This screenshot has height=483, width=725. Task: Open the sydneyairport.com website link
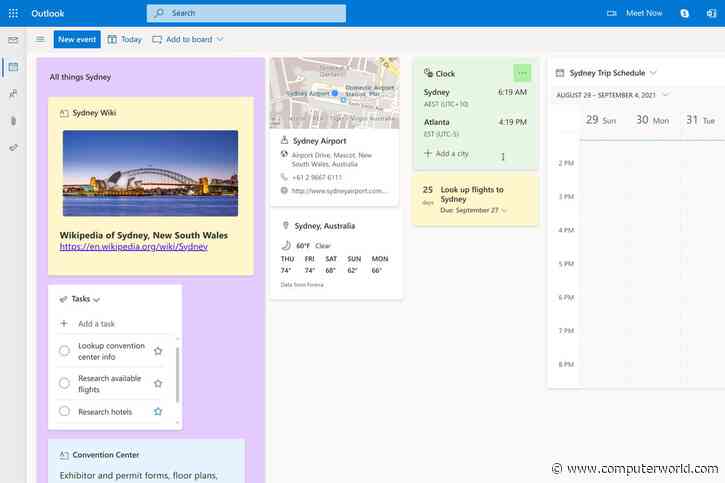338,190
